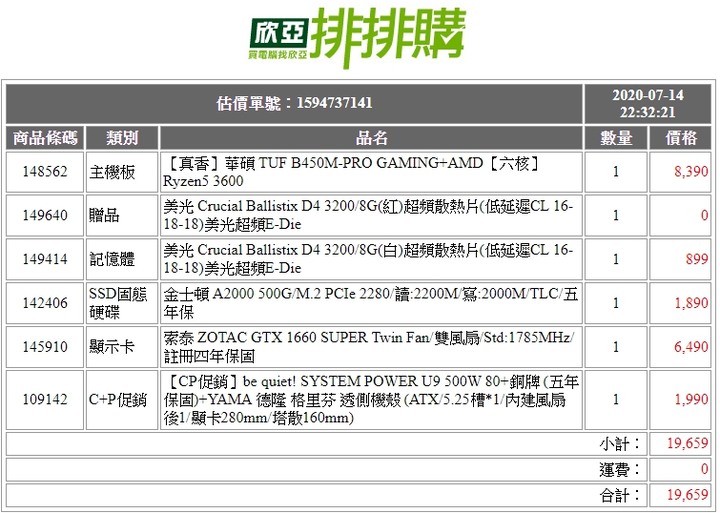Click quantity 1 in C+P促銷 row

click(616, 400)
